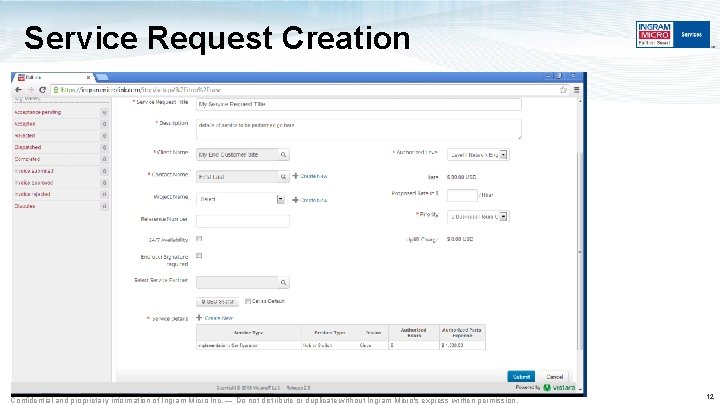
Task: Click the Submit button
Action: tap(521, 377)
